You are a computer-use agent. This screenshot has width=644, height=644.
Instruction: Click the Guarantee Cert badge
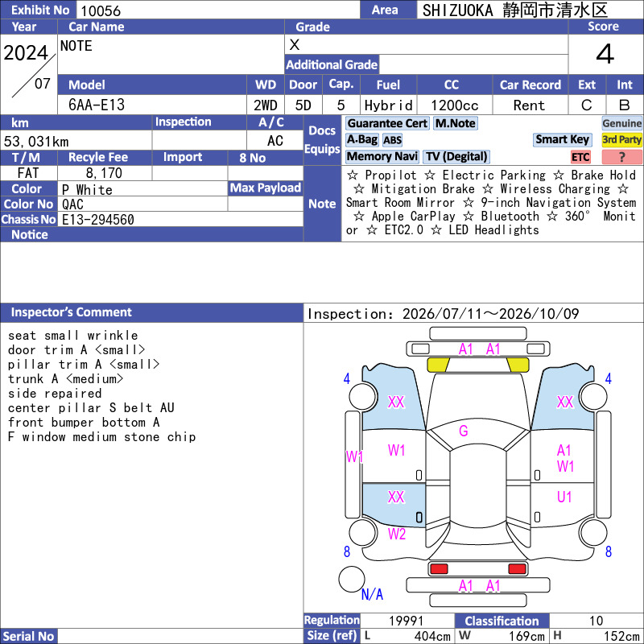[x=387, y=124]
